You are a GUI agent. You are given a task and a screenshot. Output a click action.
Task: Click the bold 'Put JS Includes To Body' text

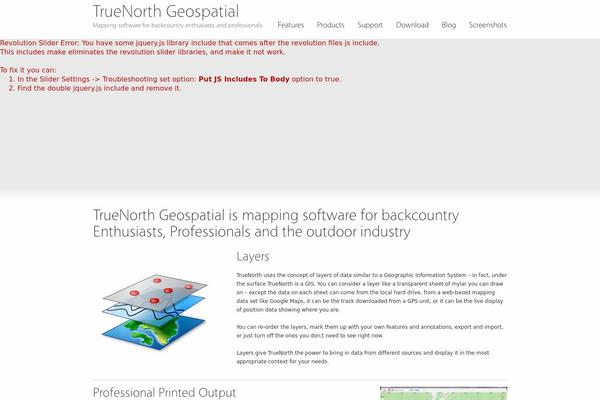(244, 79)
